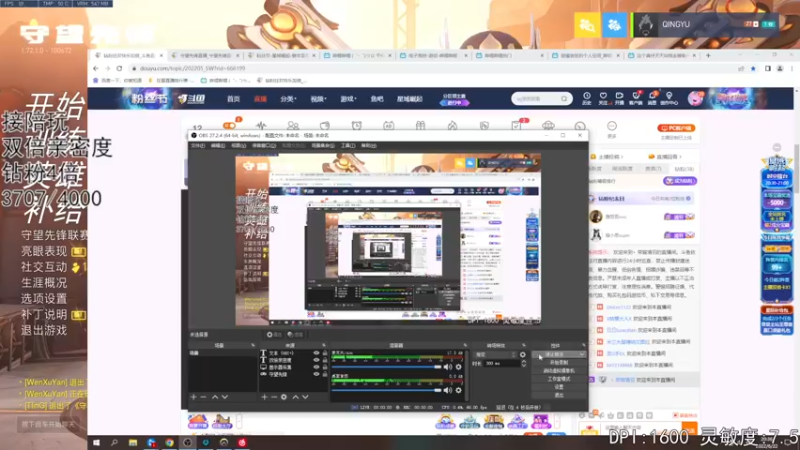The image size is (800, 450).
Task: Open Douyu messages icon with badge
Action: (x=652, y=98)
